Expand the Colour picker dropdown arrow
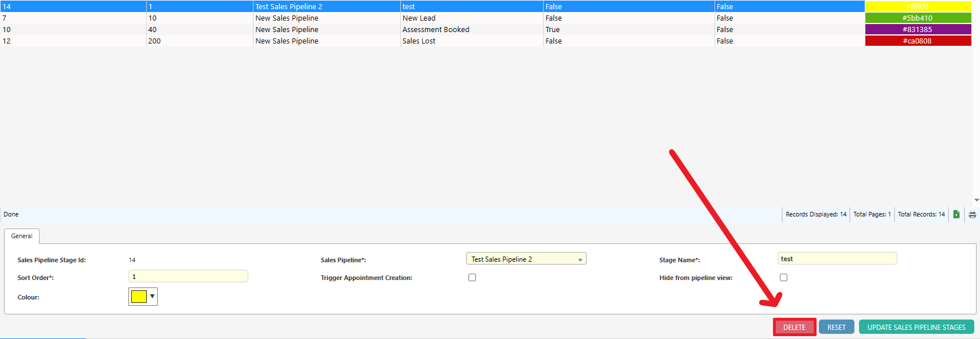 (152, 296)
